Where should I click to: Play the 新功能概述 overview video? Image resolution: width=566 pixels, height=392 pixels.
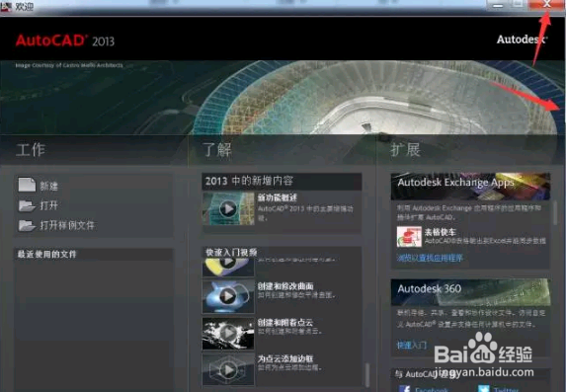click(228, 208)
